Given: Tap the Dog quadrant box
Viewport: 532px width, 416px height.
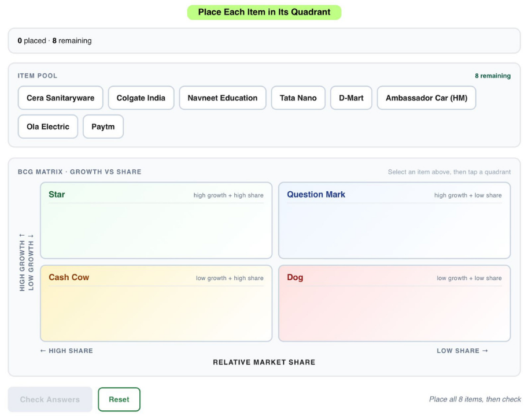Looking at the screenshot, I should click(394, 303).
